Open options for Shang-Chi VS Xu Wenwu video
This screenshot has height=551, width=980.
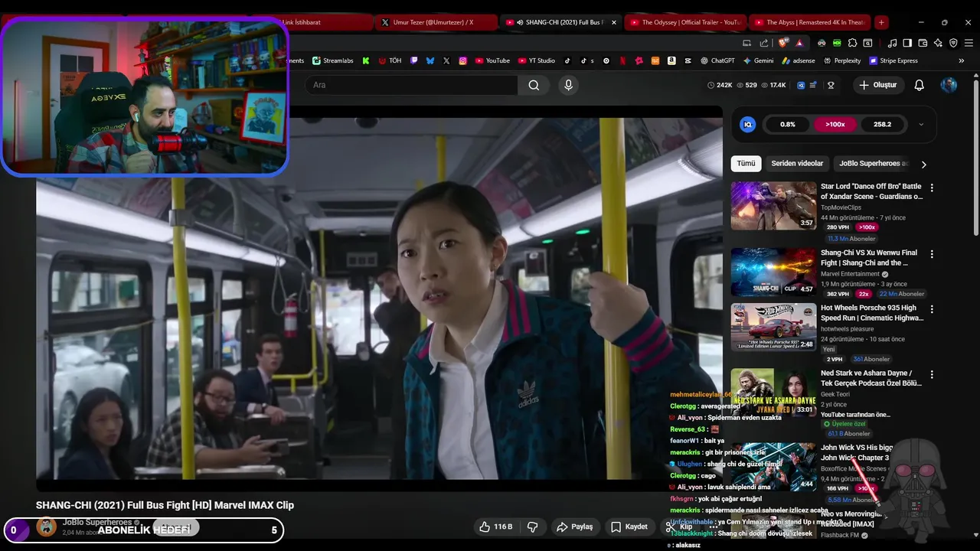point(932,254)
